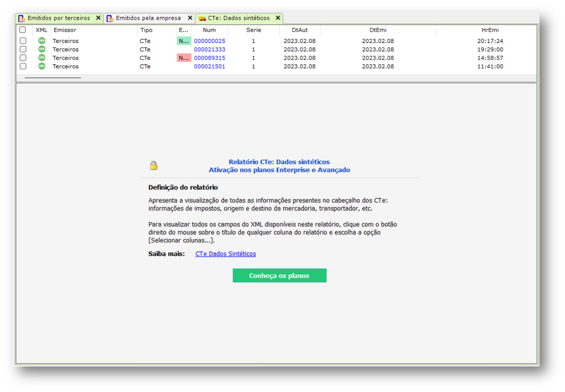Screen dimensions: 565x392
Task: Open CTe number 000021501 link
Action: coord(210,66)
